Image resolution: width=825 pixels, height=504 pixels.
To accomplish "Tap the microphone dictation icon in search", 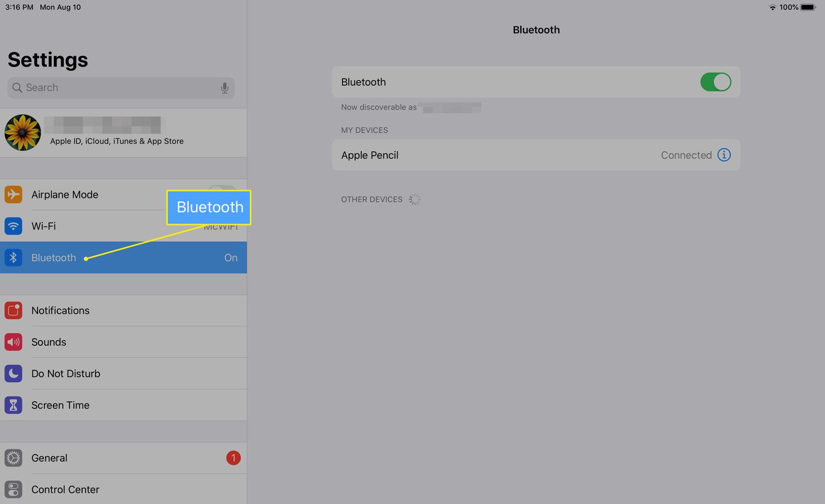I will coord(224,88).
